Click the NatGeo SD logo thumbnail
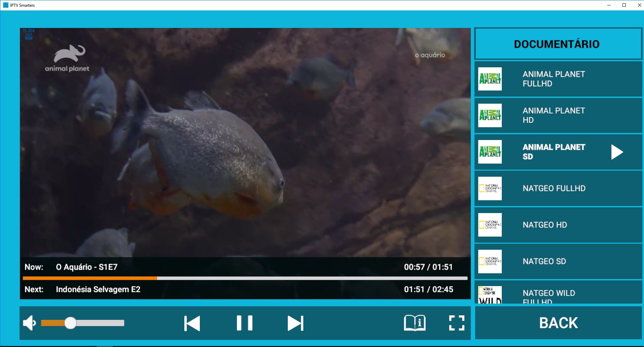The height and width of the screenshot is (347, 644). coord(490,261)
